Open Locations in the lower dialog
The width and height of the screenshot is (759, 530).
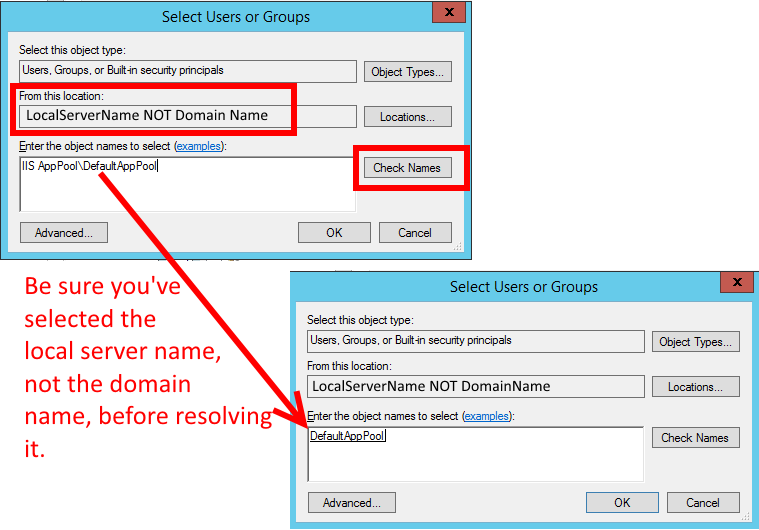click(696, 387)
